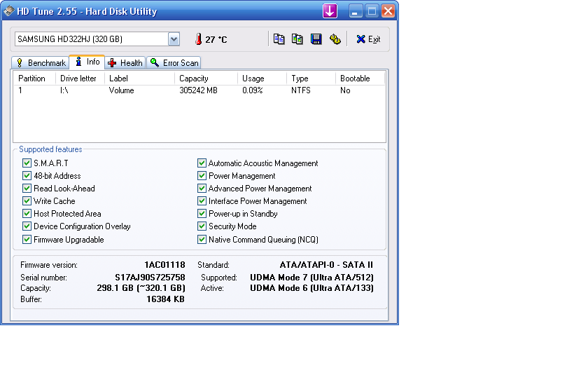Click firmware version value 1AC01118
This screenshot has width=588, height=368.
point(164,265)
